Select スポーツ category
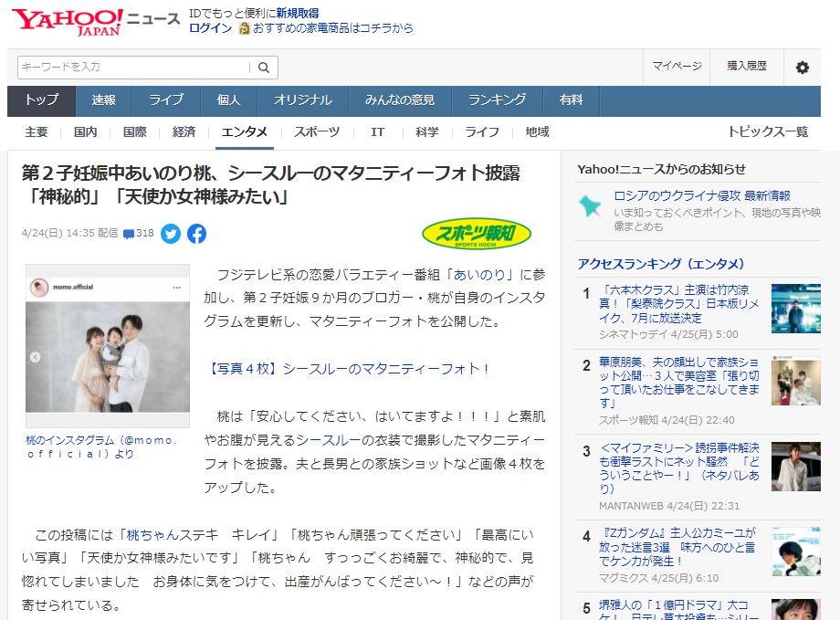Viewport: 840px width, 620px height. pyautogui.click(x=317, y=131)
